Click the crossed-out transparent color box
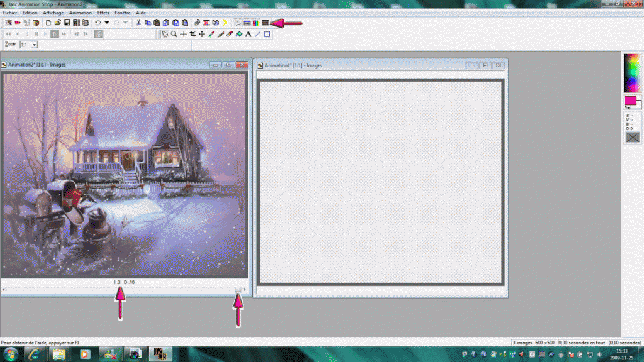Screen dimensions: 644x362 (633, 137)
